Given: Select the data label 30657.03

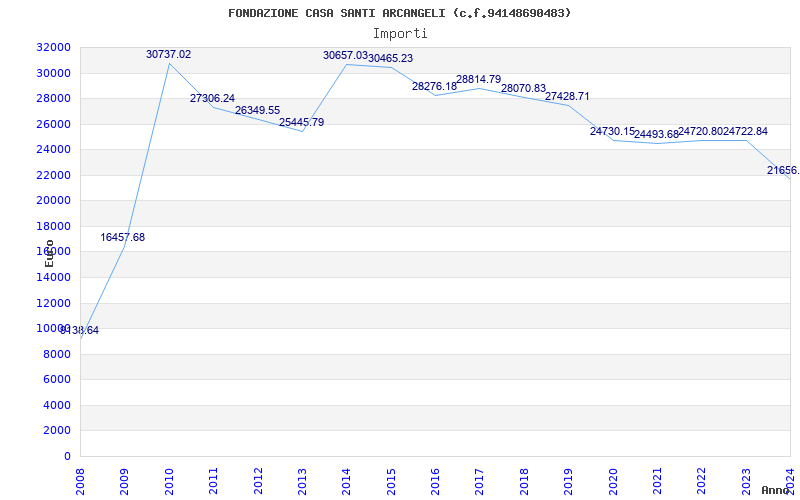Looking at the screenshot, I should pyautogui.click(x=345, y=55).
